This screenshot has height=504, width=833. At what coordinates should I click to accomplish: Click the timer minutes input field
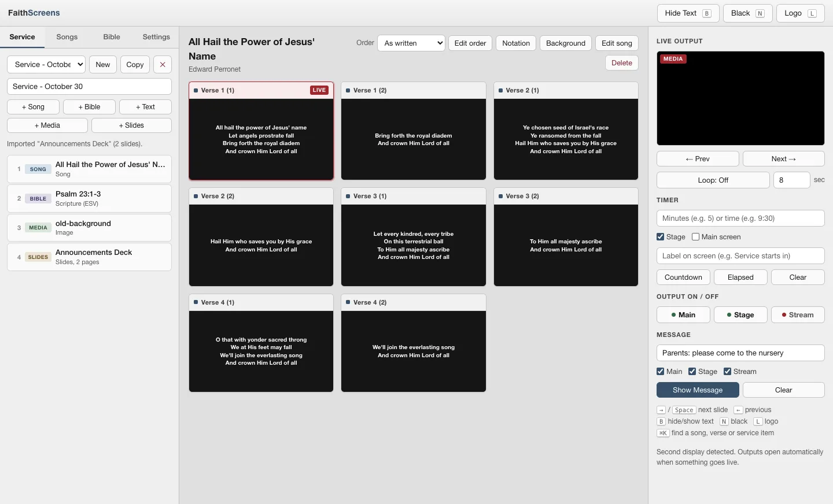[x=740, y=218]
